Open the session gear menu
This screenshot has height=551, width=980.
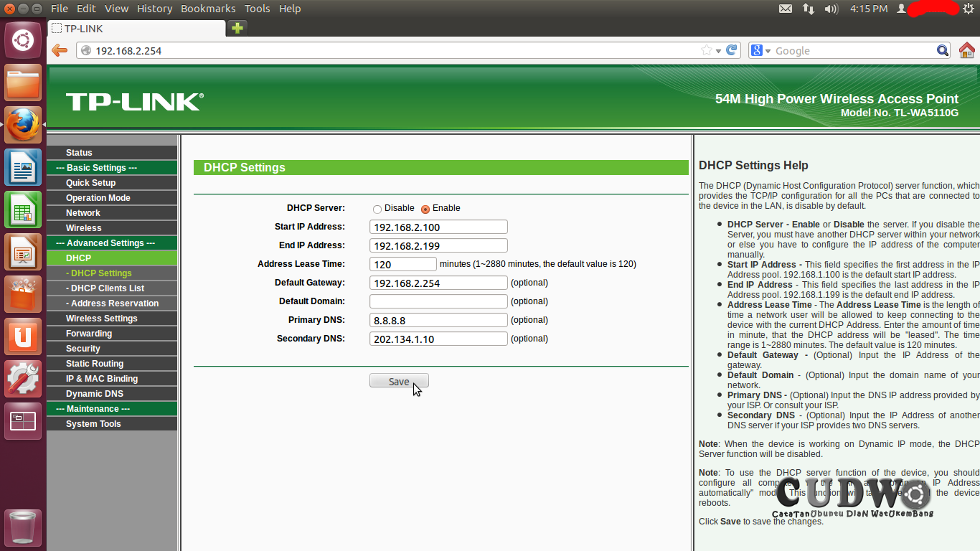pyautogui.click(x=969, y=9)
